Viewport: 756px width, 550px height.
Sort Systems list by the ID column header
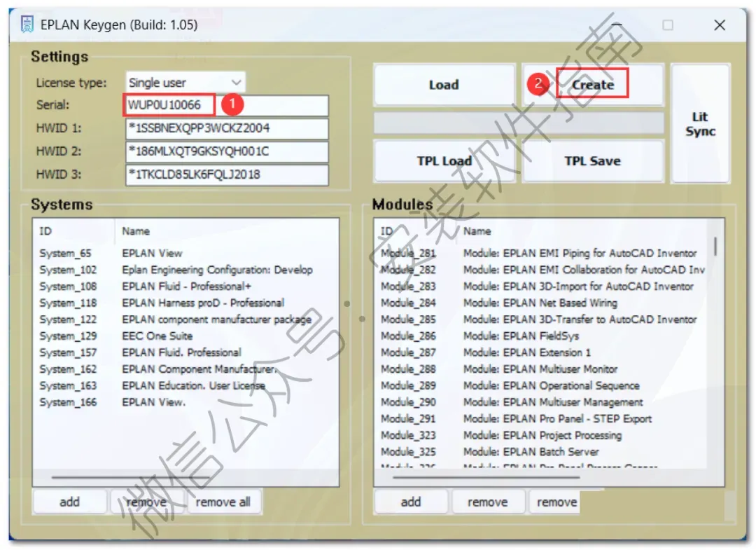(x=73, y=231)
